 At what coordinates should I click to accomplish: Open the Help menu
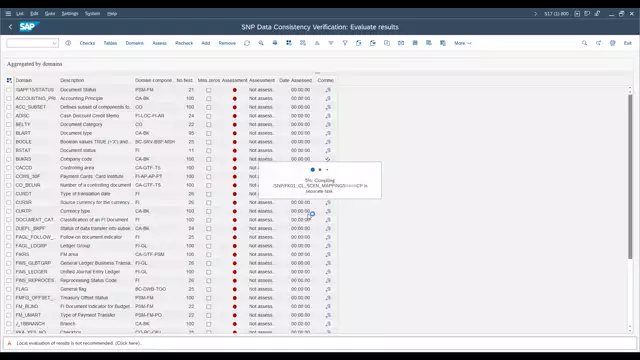click(x=112, y=13)
